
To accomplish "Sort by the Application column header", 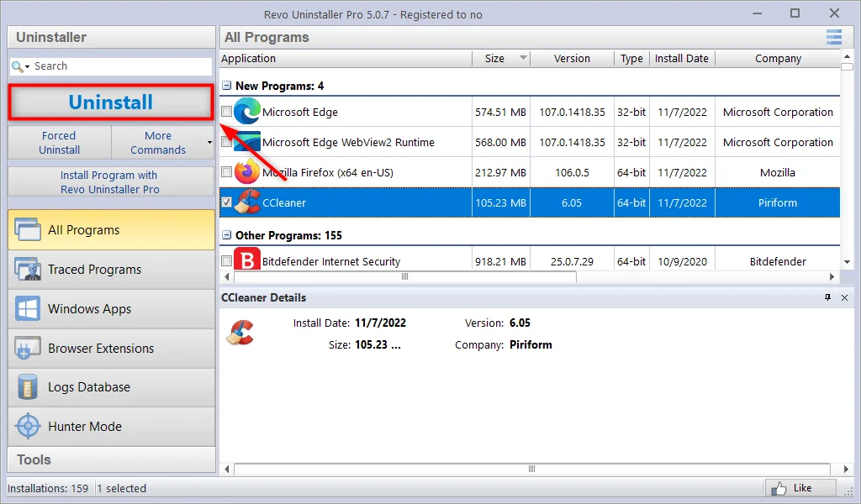I will (346, 58).
